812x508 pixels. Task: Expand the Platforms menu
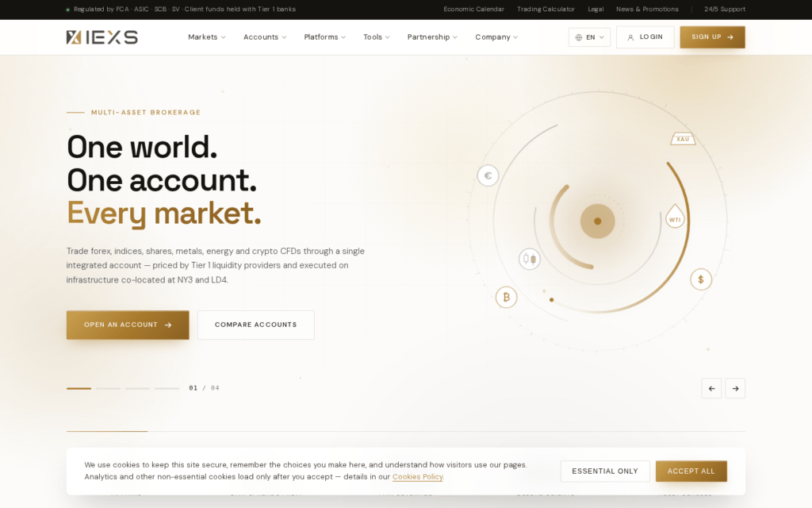tap(324, 37)
